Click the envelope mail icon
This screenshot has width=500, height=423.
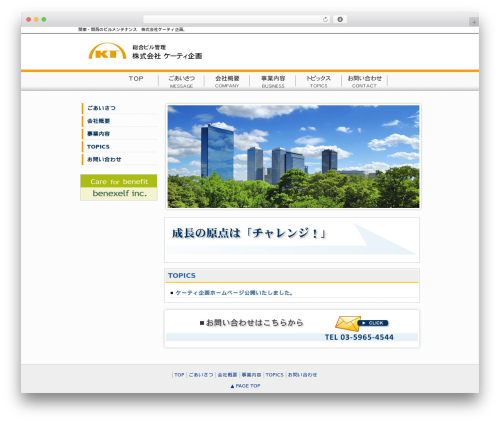coord(348,323)
